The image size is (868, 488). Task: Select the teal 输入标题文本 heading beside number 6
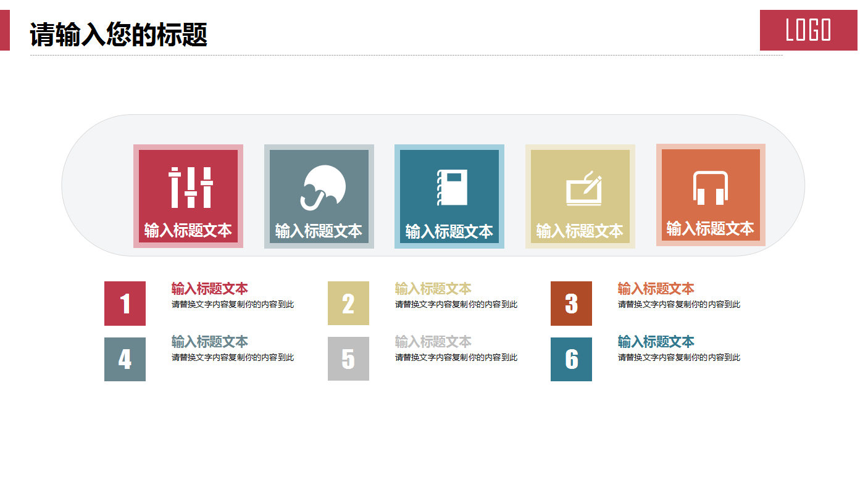click(656, 342)
